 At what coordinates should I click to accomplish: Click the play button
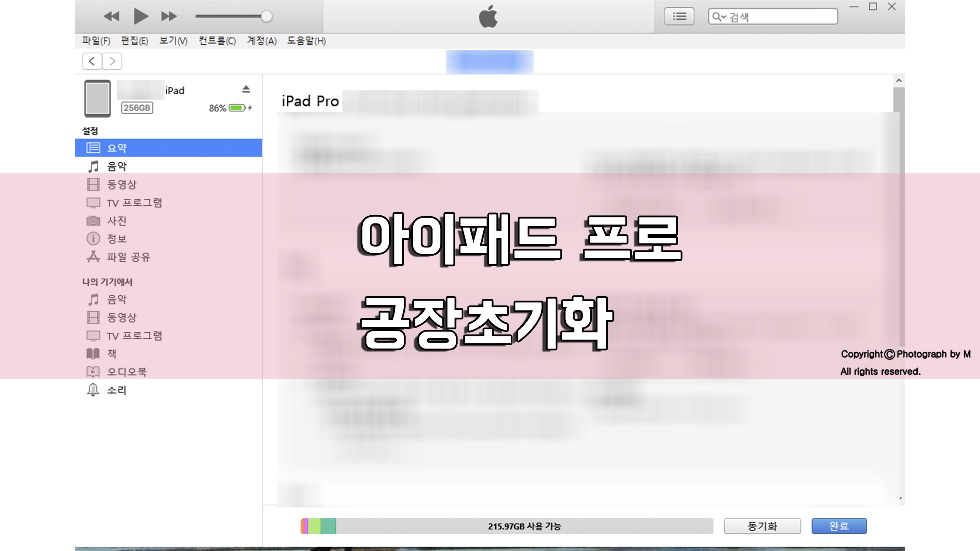[x=141, y=16]
